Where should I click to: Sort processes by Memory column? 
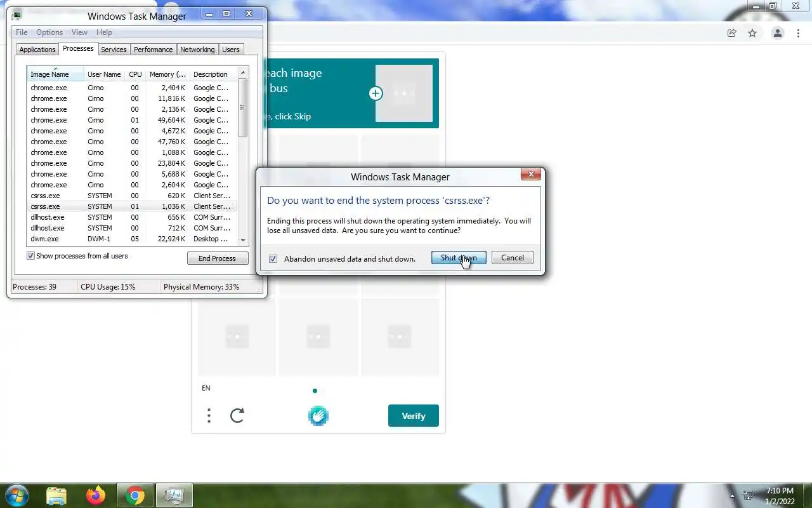tap(167, 74)
